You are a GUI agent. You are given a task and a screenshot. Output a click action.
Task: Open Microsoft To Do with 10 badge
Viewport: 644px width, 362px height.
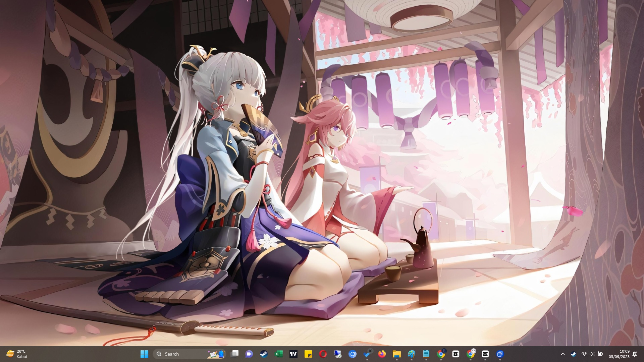tap(367, 354)
